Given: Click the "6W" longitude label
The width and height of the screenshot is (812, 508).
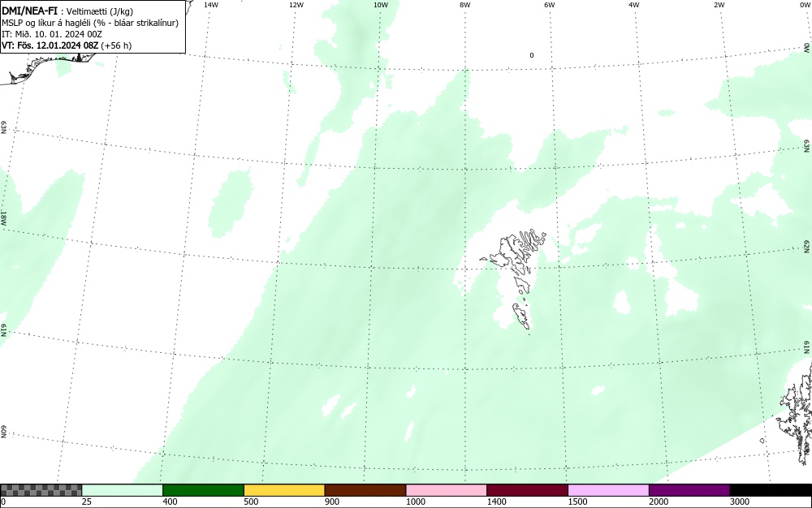Looking at the screenshot, I should coord(550,5).
